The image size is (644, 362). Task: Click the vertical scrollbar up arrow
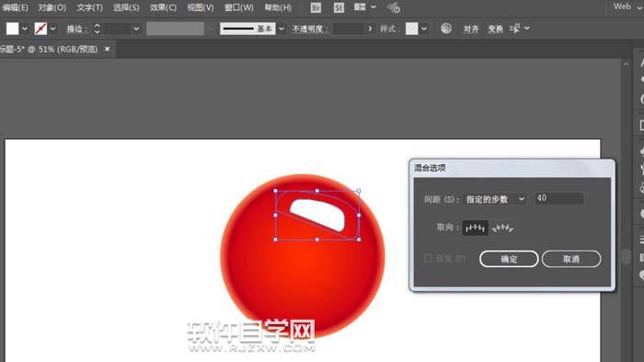(x=626, y=64)
